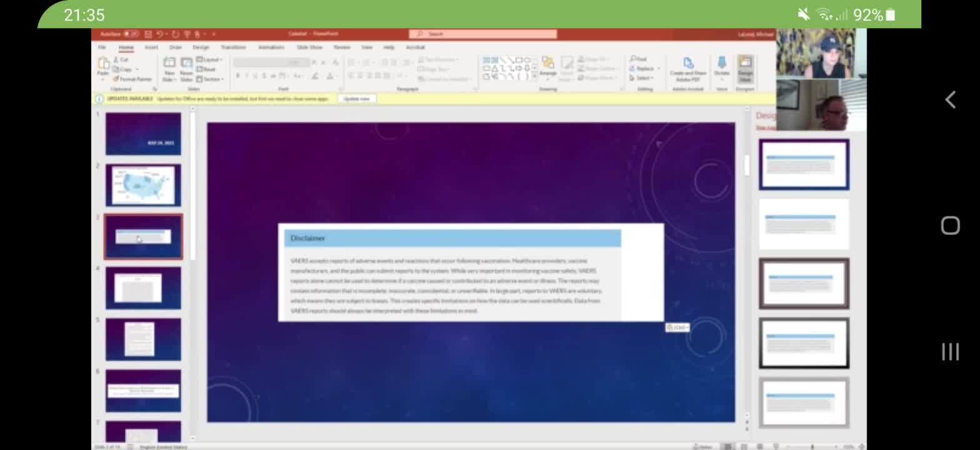
Task: Click the Update now button
Action: tap(357, 99)
